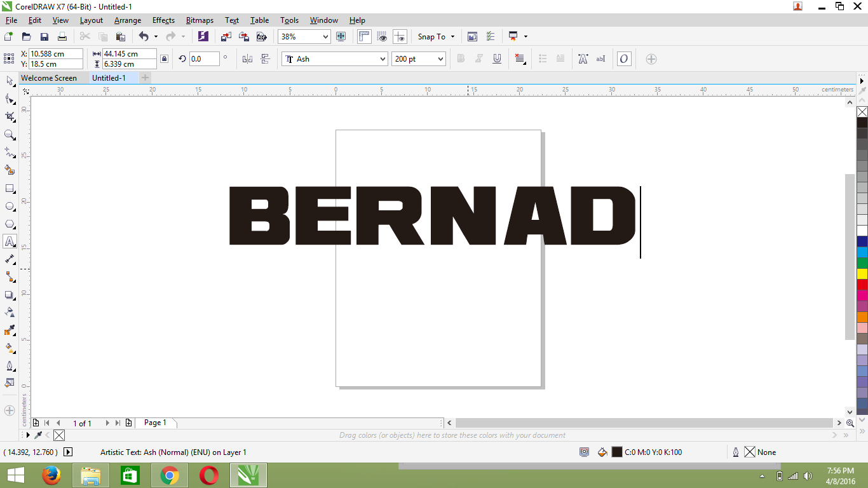This screenshot has width=868, height=488.
Task: Open the 38% zoom level dropdown
Action: click(324, 36)
